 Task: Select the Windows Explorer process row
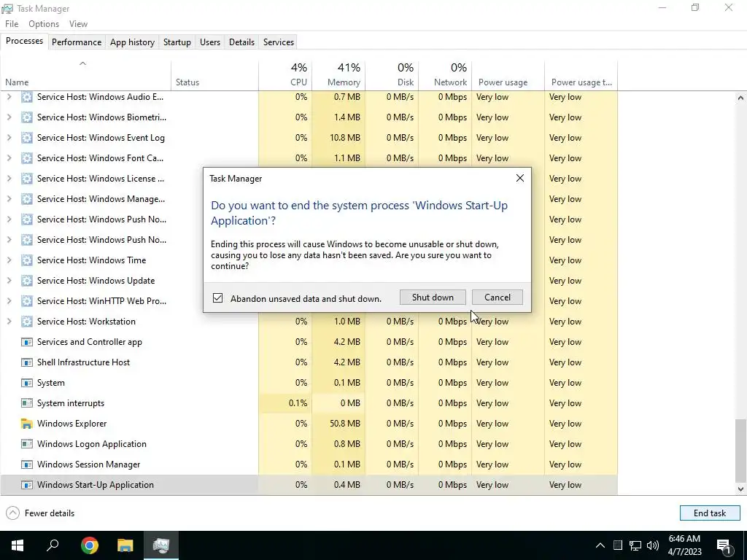click(x=309, y=424)
